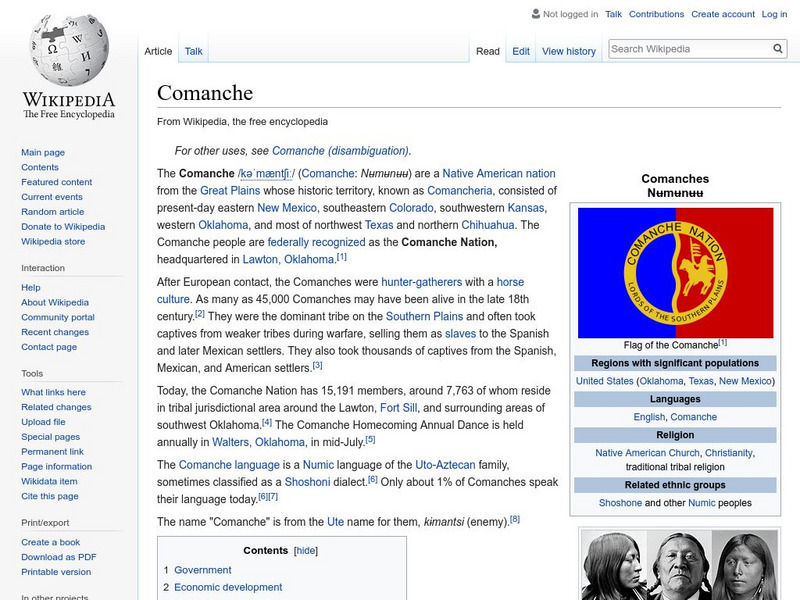Open Ute link

click(335, 522)
